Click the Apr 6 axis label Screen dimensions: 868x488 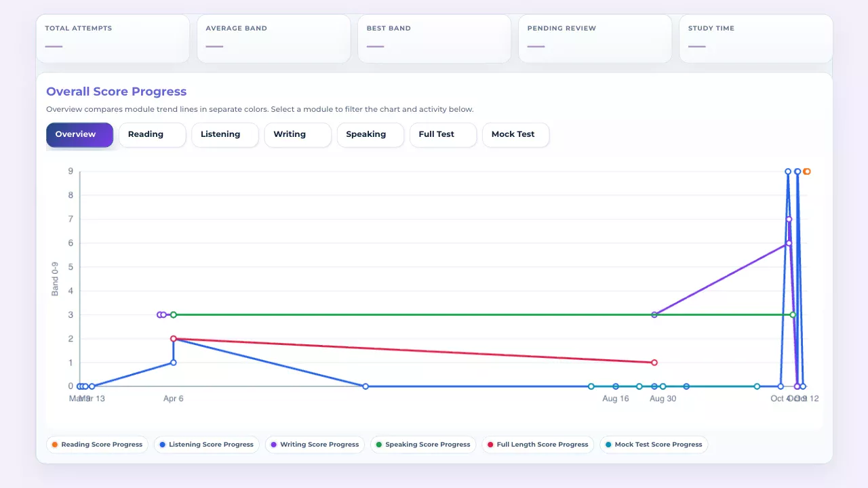click(x=174, y=399)
